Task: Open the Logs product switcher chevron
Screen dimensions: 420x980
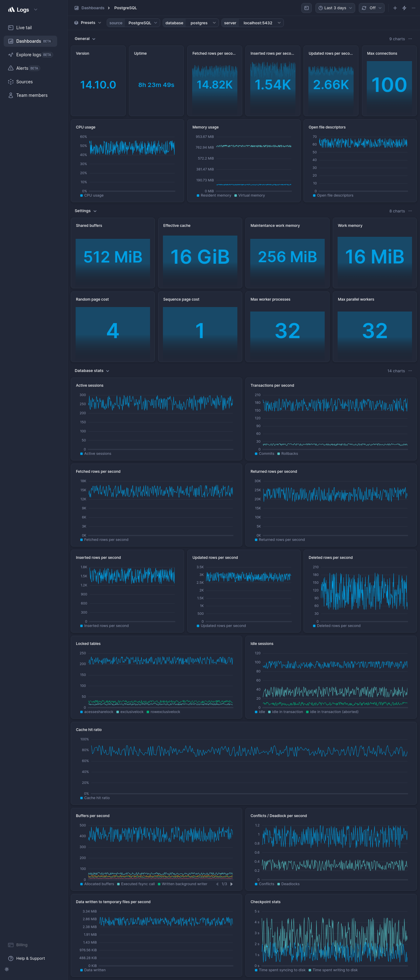Action: coord(36,10)
